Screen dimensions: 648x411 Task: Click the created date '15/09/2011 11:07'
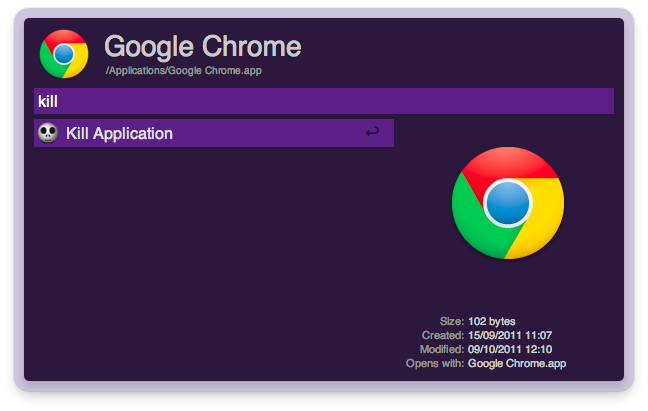pyautogui.click(x=510, y=335)
